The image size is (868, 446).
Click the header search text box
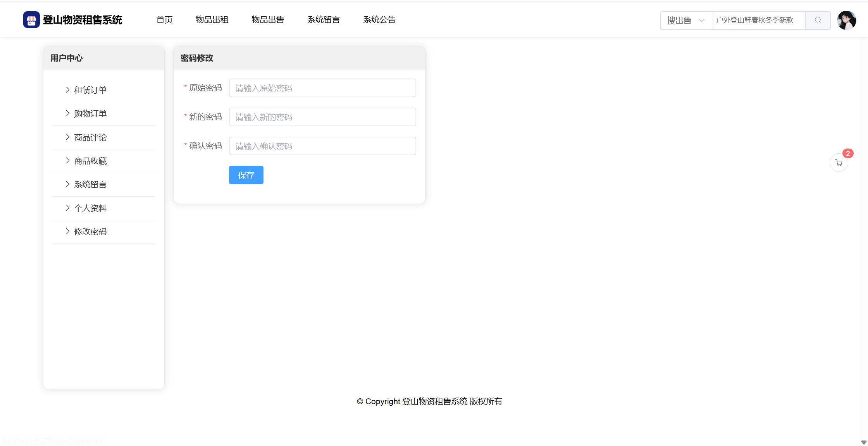coord(758,20)
